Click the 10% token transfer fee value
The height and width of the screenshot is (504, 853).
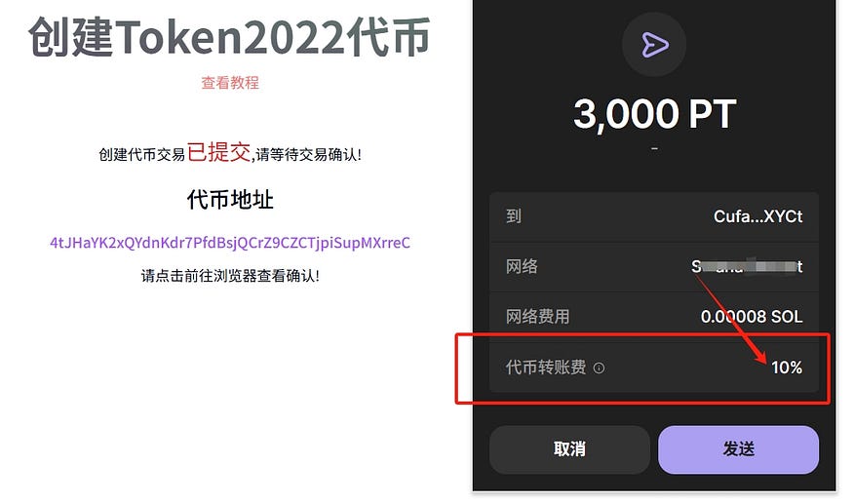coord(787,368)
